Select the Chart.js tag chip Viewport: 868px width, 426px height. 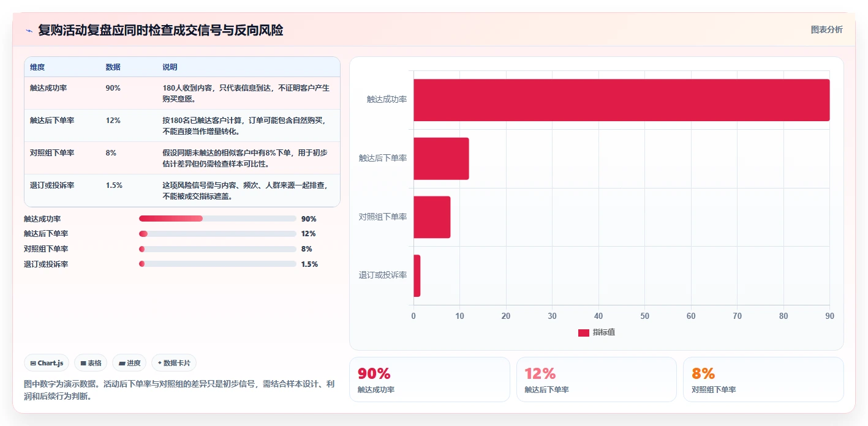(x=47, y=363)
